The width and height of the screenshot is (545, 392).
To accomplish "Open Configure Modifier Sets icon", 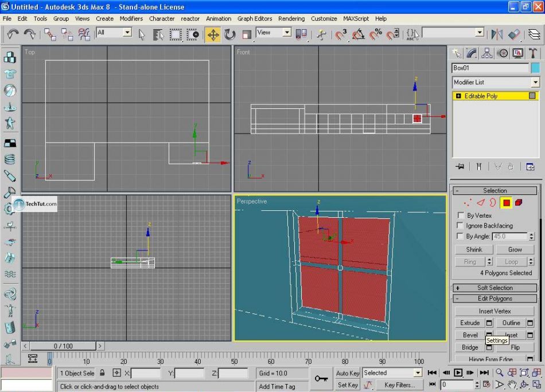I will [x=530, y=167].
